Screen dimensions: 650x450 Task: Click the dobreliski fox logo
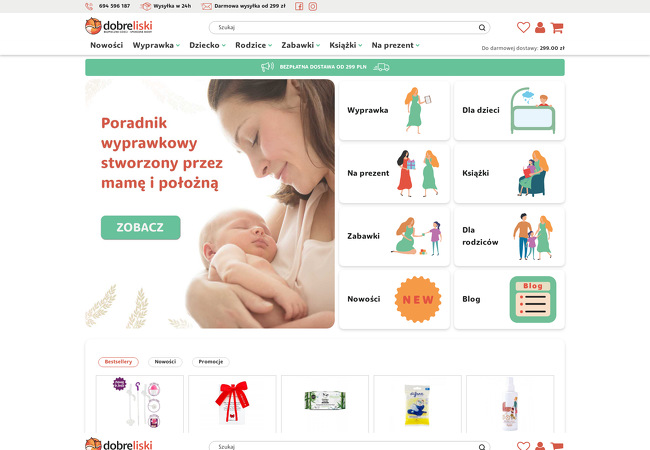coord(119,26)
